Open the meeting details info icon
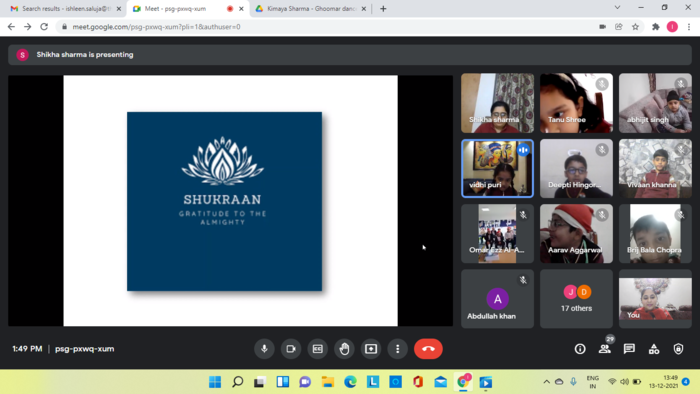The width and height of the screenshot is (700, 394). pyautogui.click(x=580, y=349)
